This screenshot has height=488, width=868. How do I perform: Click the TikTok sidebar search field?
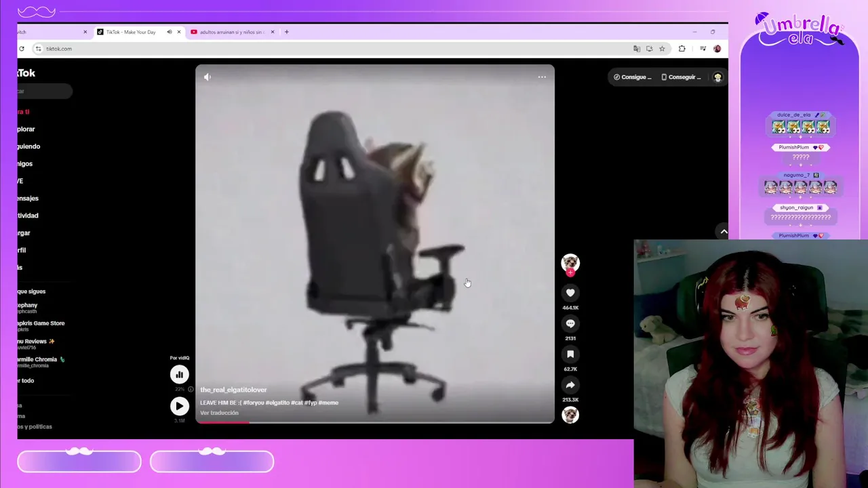pyautogui.click(x=45, y=91)
